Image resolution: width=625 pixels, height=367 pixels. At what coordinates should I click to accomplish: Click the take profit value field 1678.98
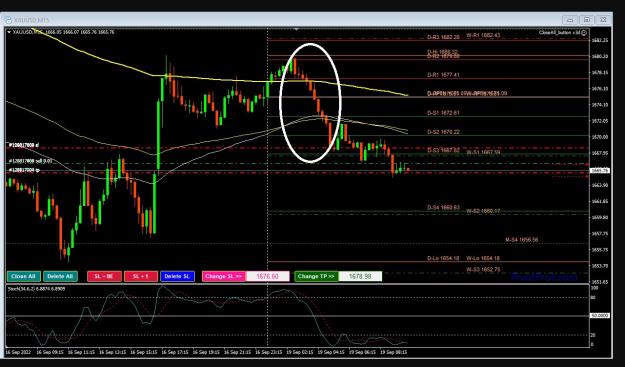(360, 276)
